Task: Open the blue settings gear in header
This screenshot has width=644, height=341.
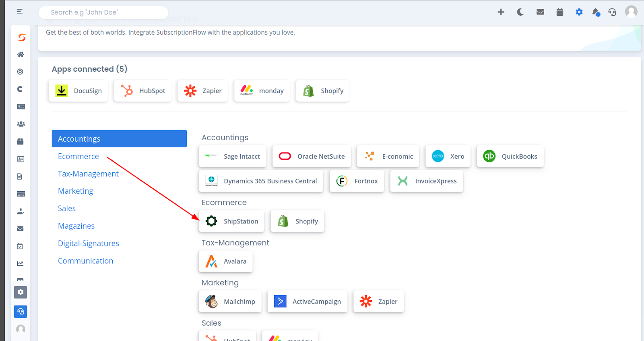Action: click(579, 12)
